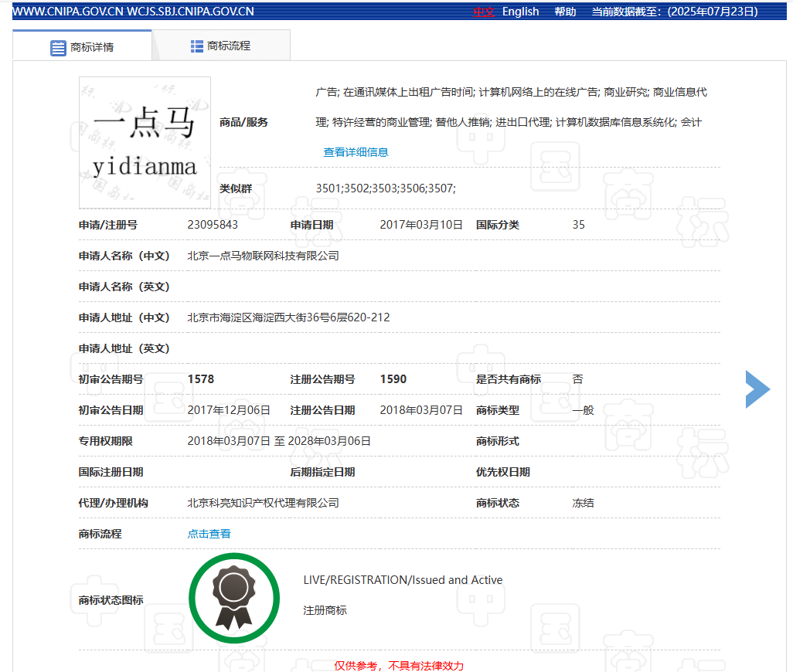The image size is (793, 672).
Task: Click the LIVE/REGISTRATION/Issued and Active text
Action: (x=403, y=580)
